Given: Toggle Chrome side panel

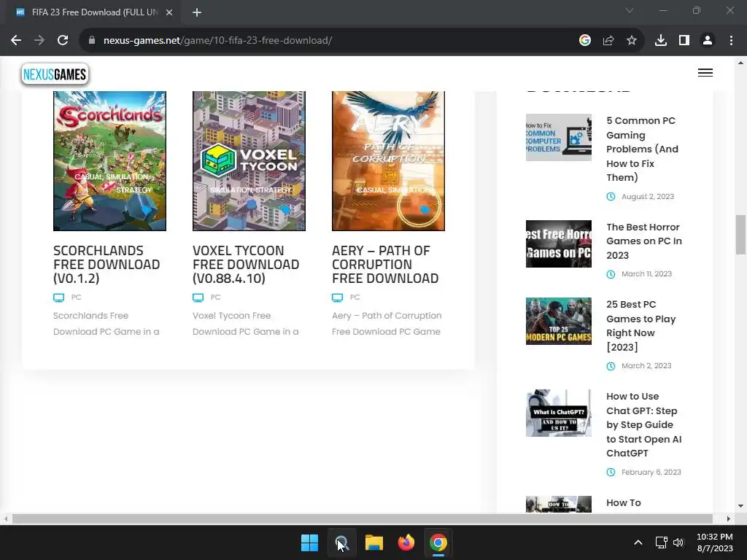Looking at the screenshot, I should point(684,41).
